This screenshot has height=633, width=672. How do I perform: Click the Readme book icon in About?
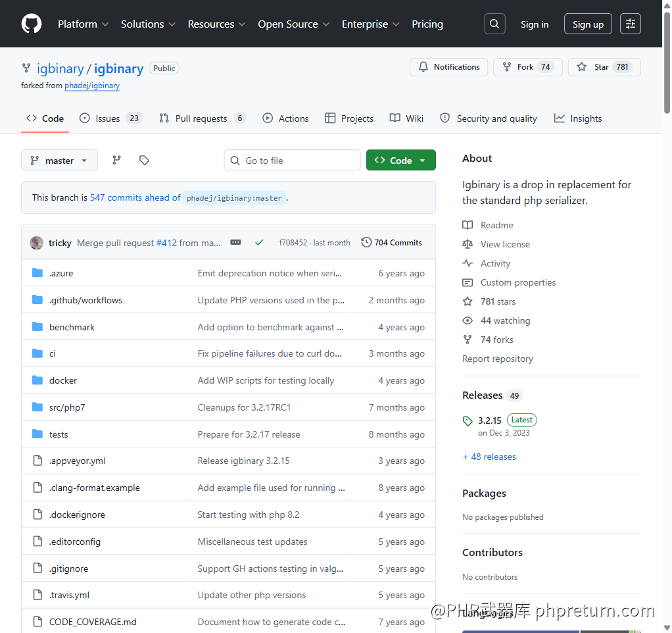[x=468, y=225]
